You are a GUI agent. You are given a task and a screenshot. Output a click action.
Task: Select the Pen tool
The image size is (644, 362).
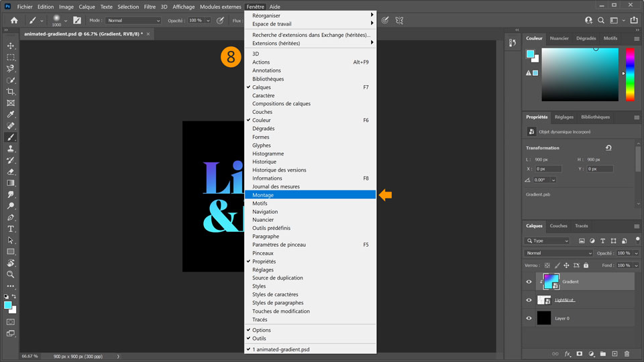point(11,217)
